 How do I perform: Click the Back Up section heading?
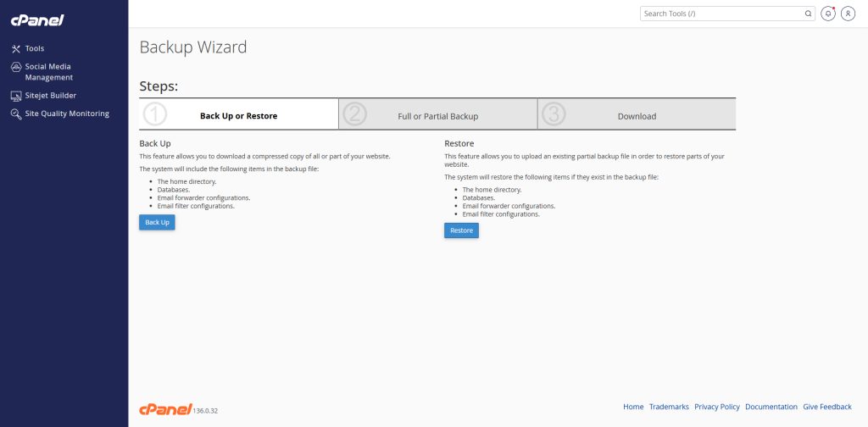tap(155, 144)
